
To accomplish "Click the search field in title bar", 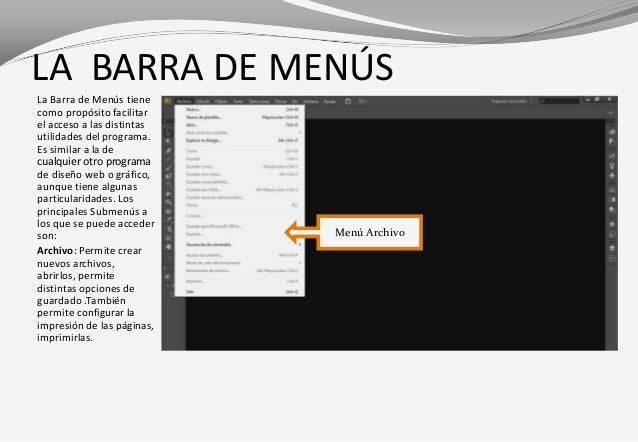I will tap(560, 101).
